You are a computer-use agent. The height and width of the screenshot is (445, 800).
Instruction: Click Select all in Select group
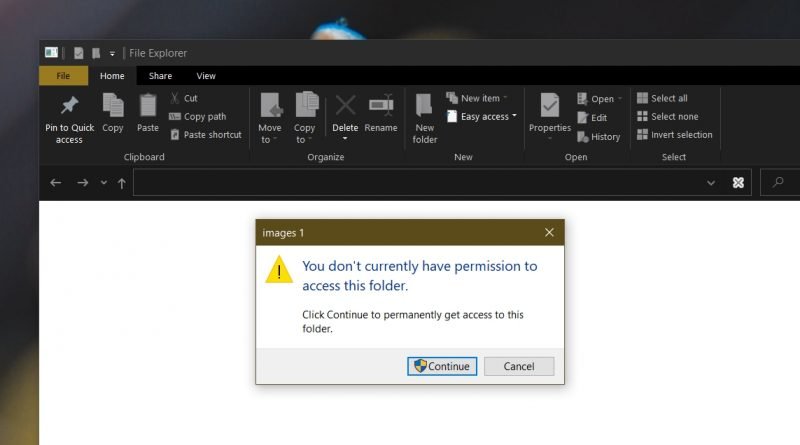[662, 98]
